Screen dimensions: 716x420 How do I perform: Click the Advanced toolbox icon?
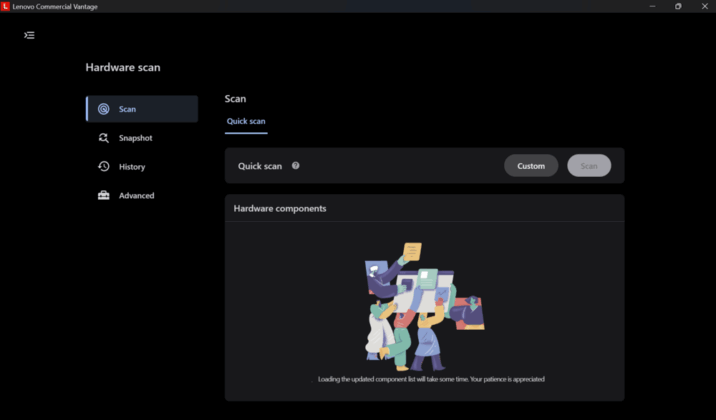point(104,195)
